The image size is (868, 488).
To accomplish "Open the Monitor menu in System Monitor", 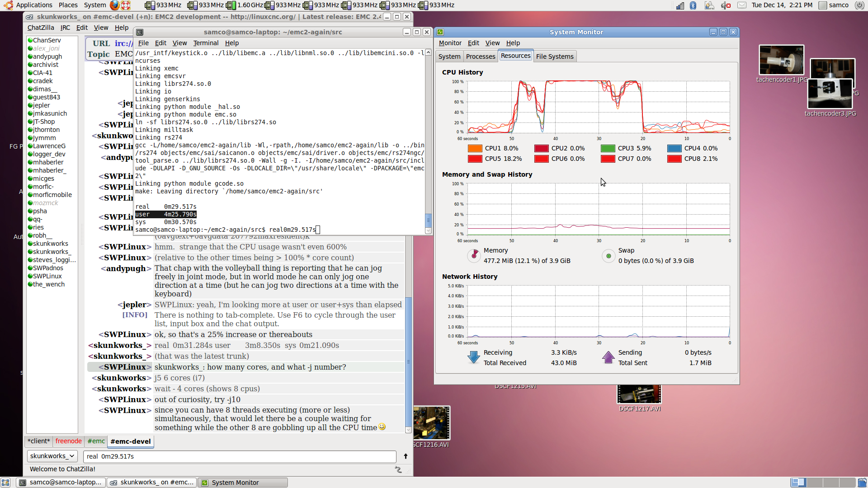I will tap(450, 43).
